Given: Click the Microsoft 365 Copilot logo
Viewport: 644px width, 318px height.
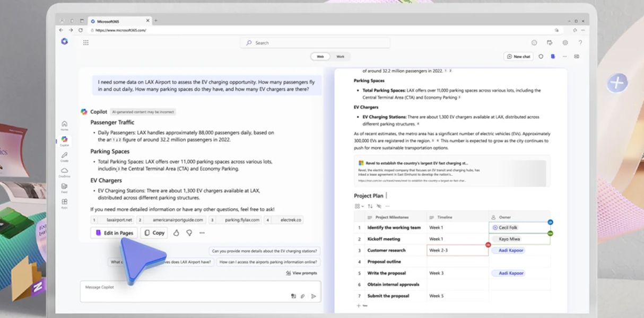Looking at the screenshot, I should [x=64, y=41].
